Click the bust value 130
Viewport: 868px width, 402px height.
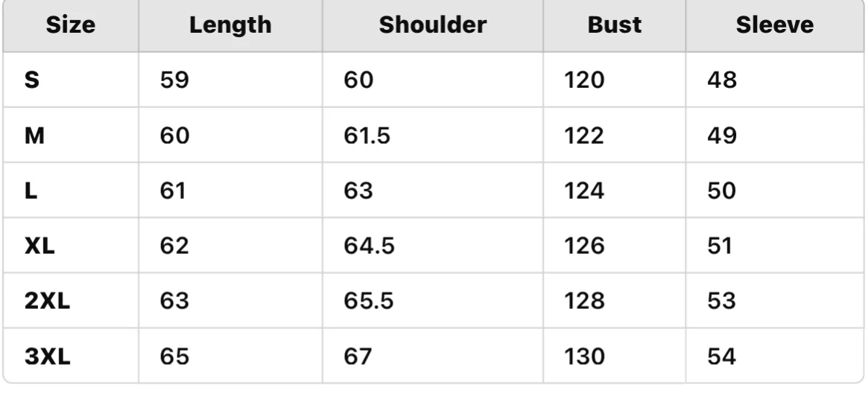coord(583,357)
